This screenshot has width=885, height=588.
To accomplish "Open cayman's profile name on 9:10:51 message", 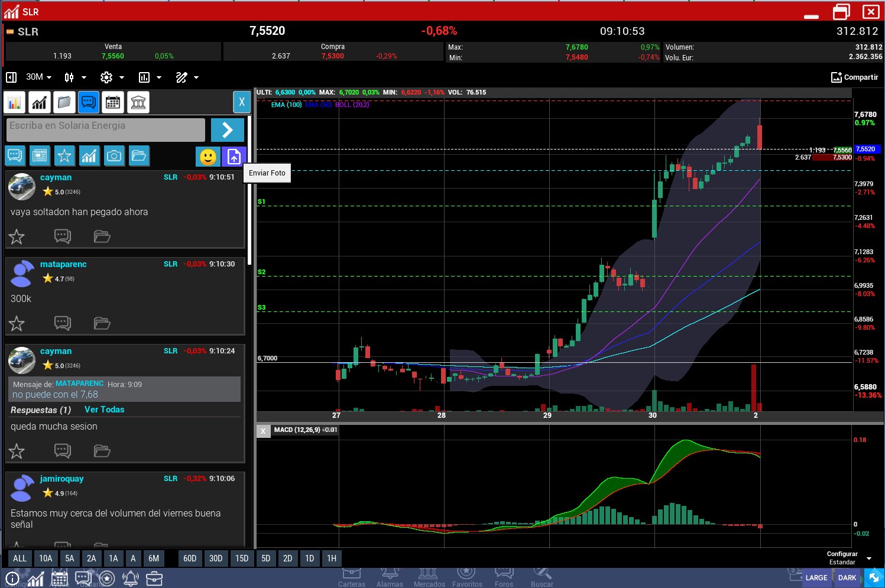I will tap(56, 177).
